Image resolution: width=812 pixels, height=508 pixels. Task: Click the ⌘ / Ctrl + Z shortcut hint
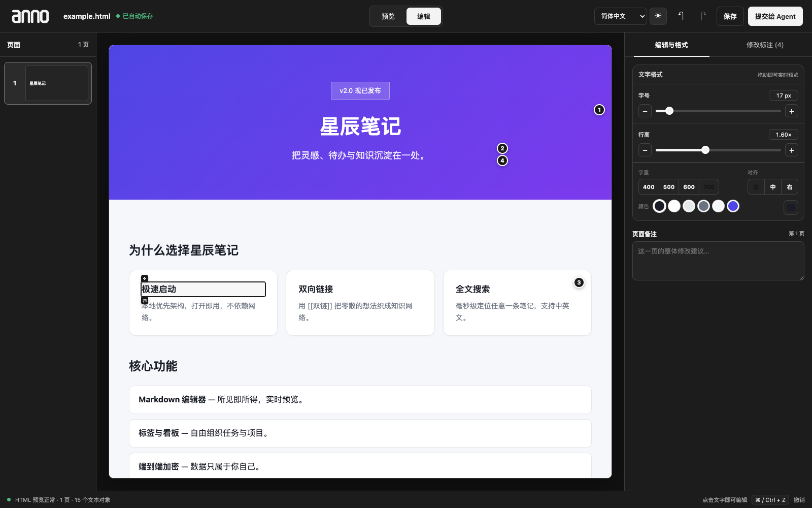770,500
